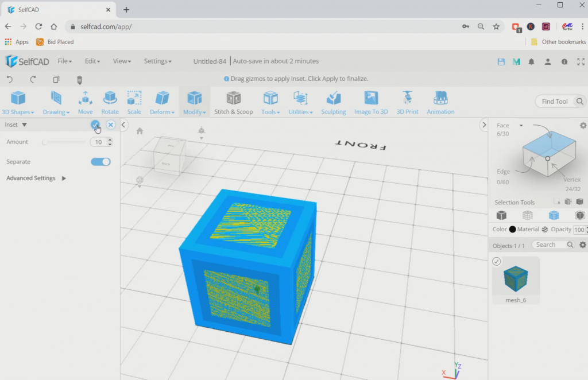The image size is (588, 380).
Task: Cancel the Inset with the X button
Action: pos(110,125)
